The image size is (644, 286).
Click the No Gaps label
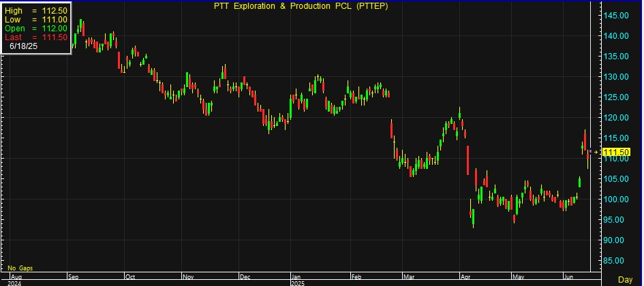click(x=20, y=268)
